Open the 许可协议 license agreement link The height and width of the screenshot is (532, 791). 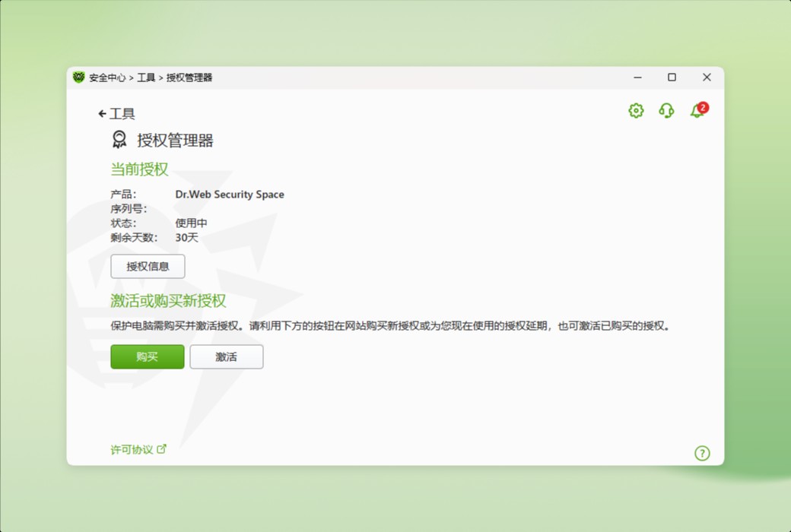coord(131,448)
